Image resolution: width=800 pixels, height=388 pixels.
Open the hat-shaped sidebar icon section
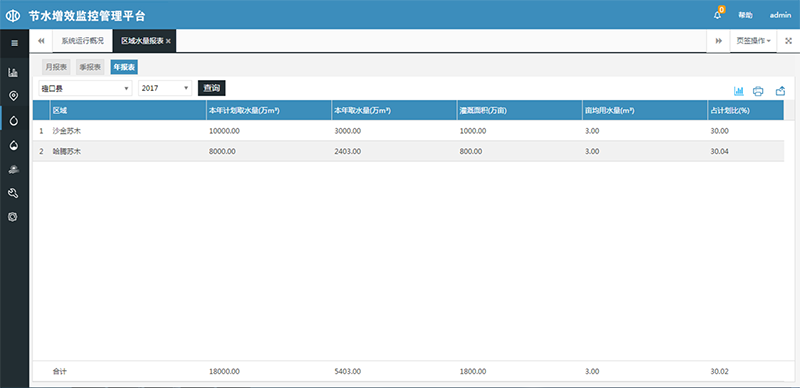pos(13,169)
